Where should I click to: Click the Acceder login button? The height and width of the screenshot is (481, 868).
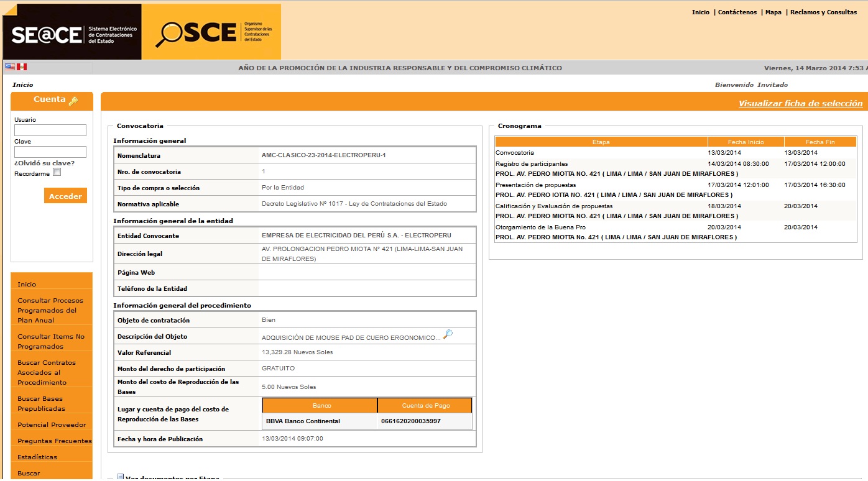(65, 196)
